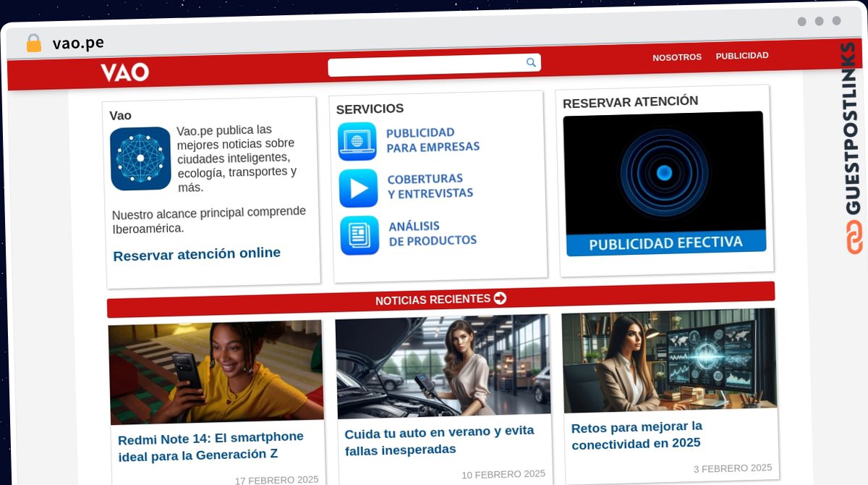The height and width of the screenshot is (485, 868).
Task: Click the play icon for Coberturas y entrevistas
Action: 359,188
